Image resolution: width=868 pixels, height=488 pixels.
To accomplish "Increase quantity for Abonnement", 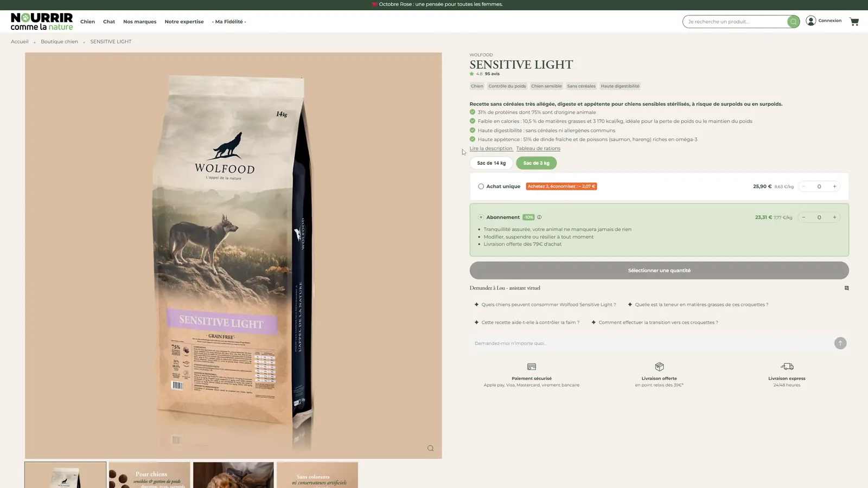I will (x=834, y=217).
